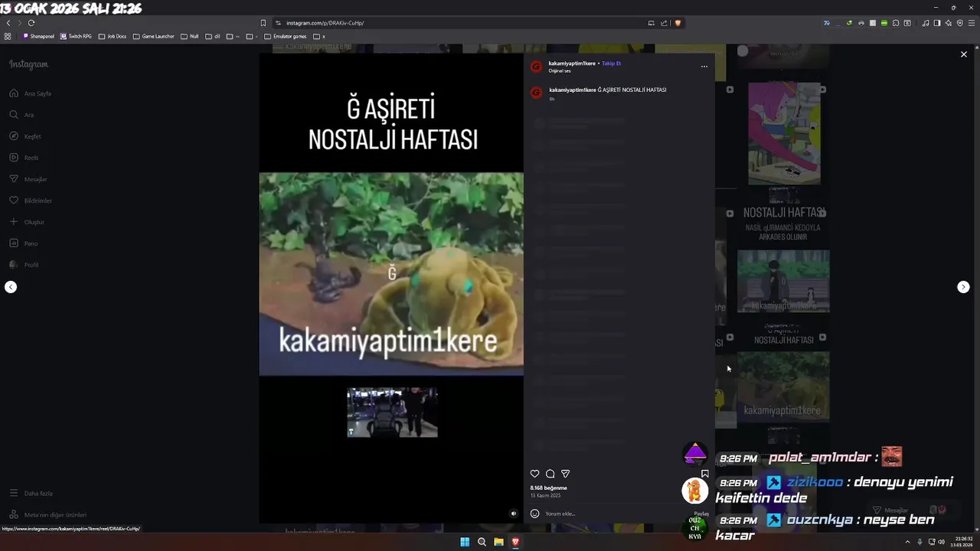Follow the account via Takip Et
980x551 pixels.
611,64
